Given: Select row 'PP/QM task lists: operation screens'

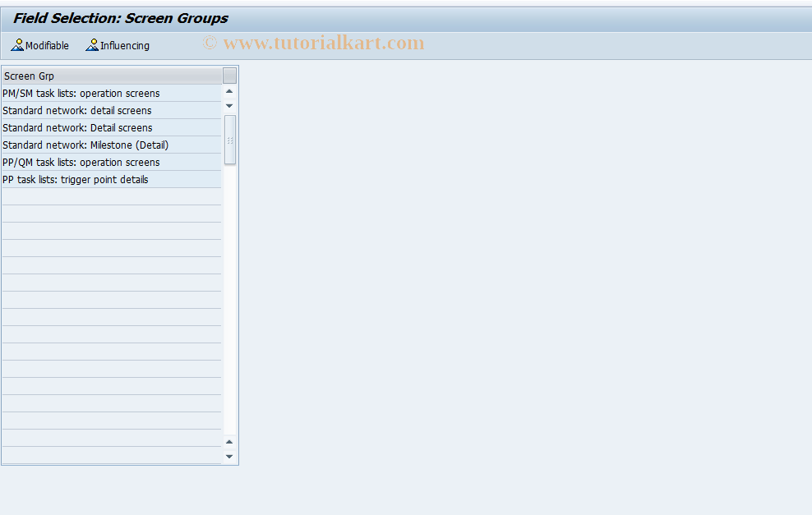Looking at the screenshot, I should 99,162.
